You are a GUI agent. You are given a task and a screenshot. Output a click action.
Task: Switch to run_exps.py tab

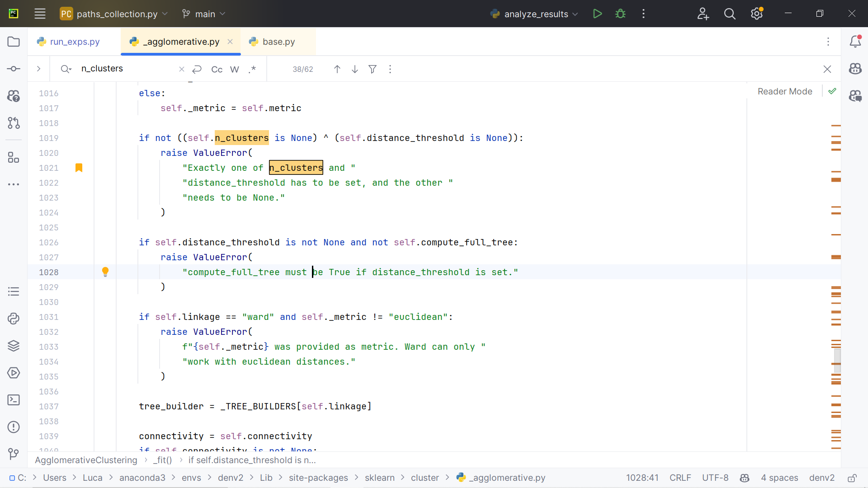pyautogui.click(x=75, y=42)
